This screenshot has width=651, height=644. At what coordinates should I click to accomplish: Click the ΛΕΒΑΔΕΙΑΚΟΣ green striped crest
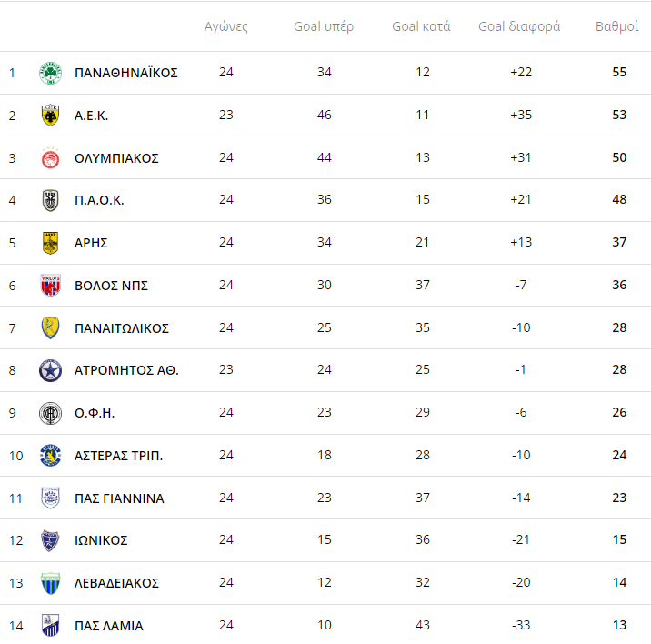50,583
